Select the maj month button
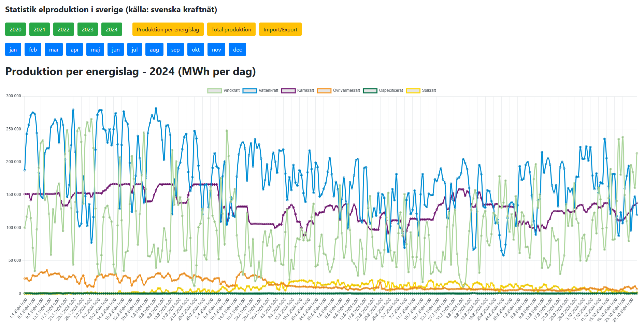The image size is (644, 327). click(x=95, y=49)
